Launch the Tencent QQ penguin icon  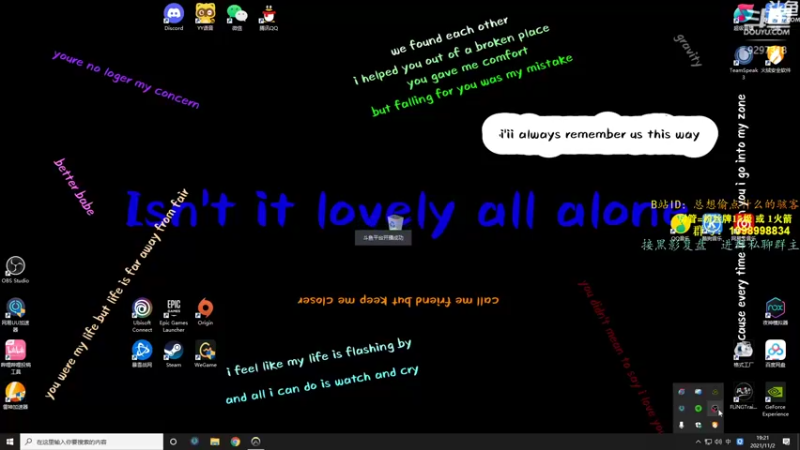pos(268,17)
